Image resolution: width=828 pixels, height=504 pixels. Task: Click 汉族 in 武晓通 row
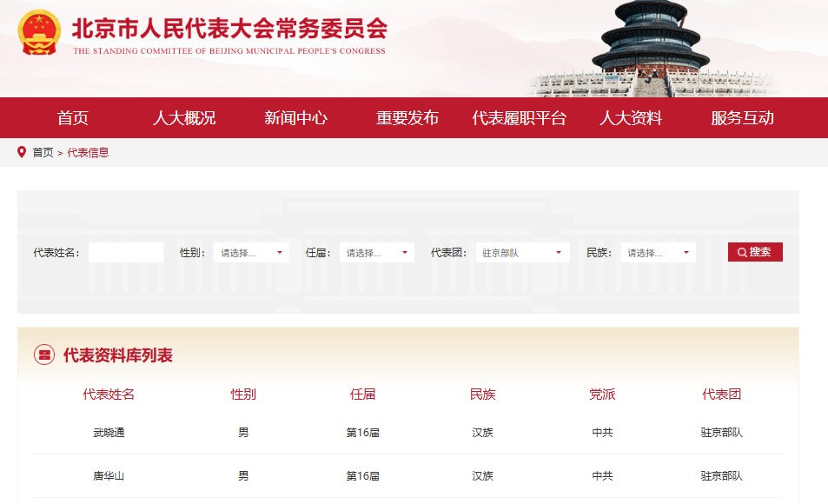(483, 433)
